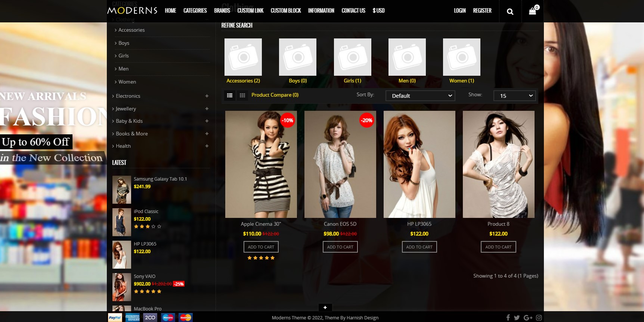Click the PayPal payment icon
644x322 pixels.
pos(115,318)
